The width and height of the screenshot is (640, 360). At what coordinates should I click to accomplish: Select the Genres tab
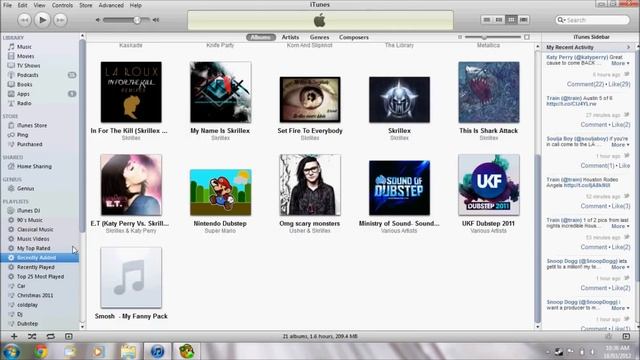[x=319, y=37]
